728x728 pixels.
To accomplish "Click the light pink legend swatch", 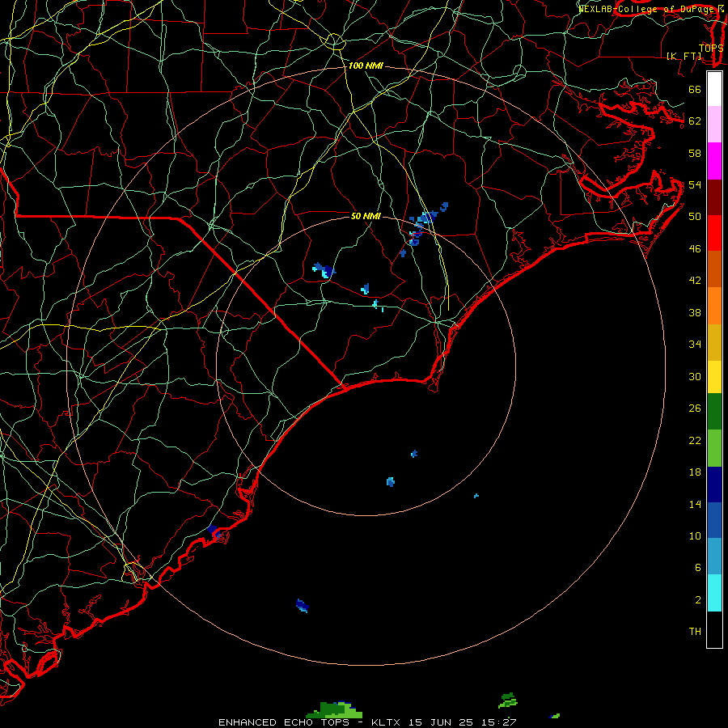I will [x=714, y=124].
